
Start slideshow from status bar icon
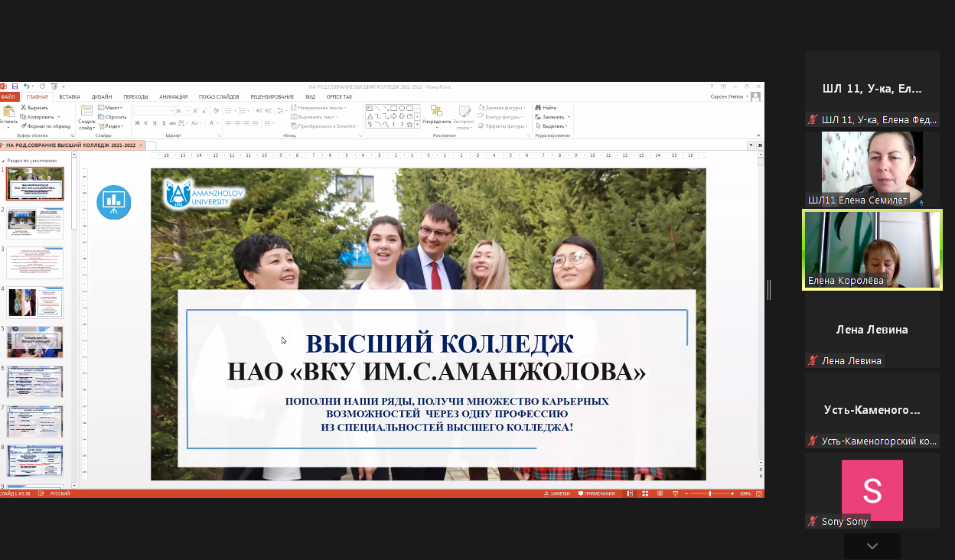(675, 493)
